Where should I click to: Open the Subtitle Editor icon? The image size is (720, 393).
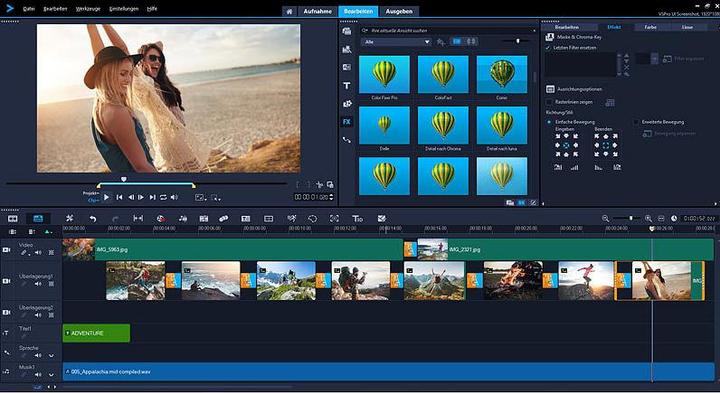pos(246,219)
